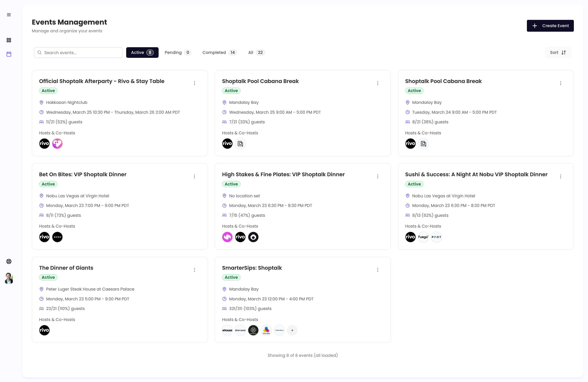The image size is (588, 382).
Task: Click the pink heart co-host logo in Afterparty
Action: [57, 144]
